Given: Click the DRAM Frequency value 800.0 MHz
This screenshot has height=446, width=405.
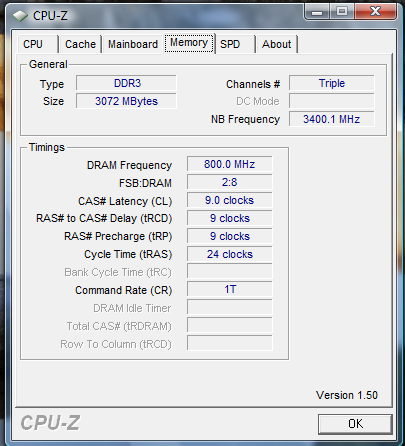Looking at the screenshot, I should pos(230,164).
